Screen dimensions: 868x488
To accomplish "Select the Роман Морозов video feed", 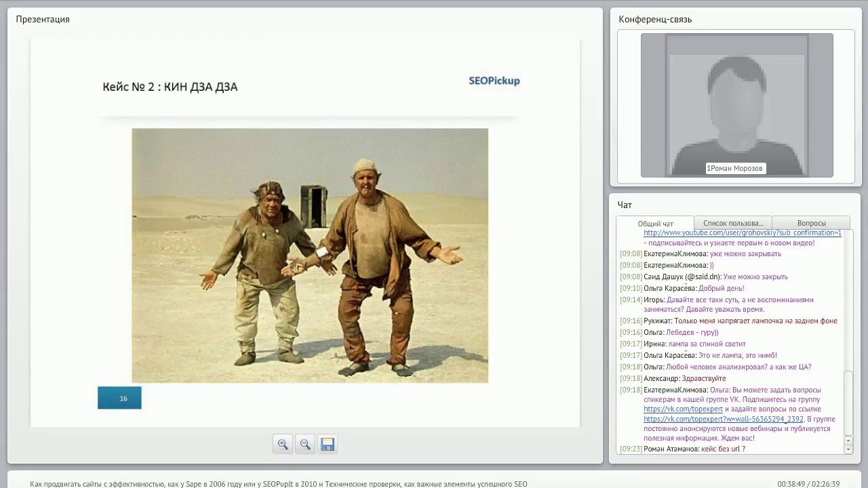I will pyautogui.click(x=736, y=105).
